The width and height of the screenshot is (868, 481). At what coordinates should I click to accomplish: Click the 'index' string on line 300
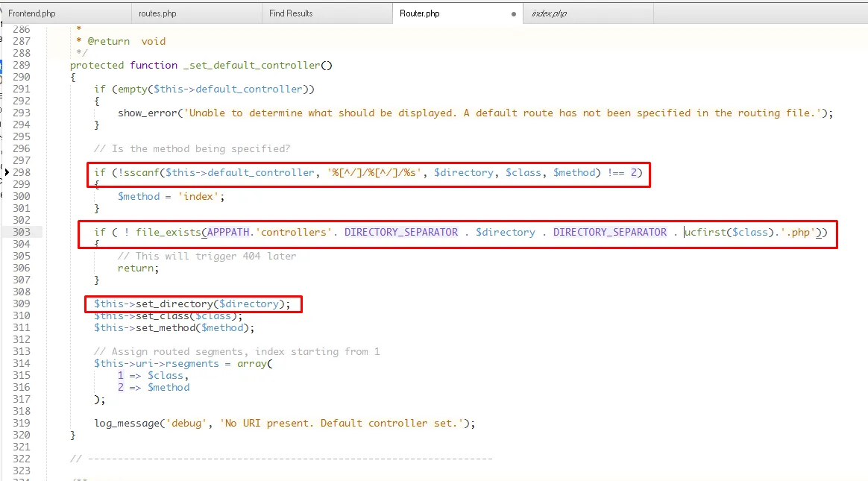(x=198, y=196)
